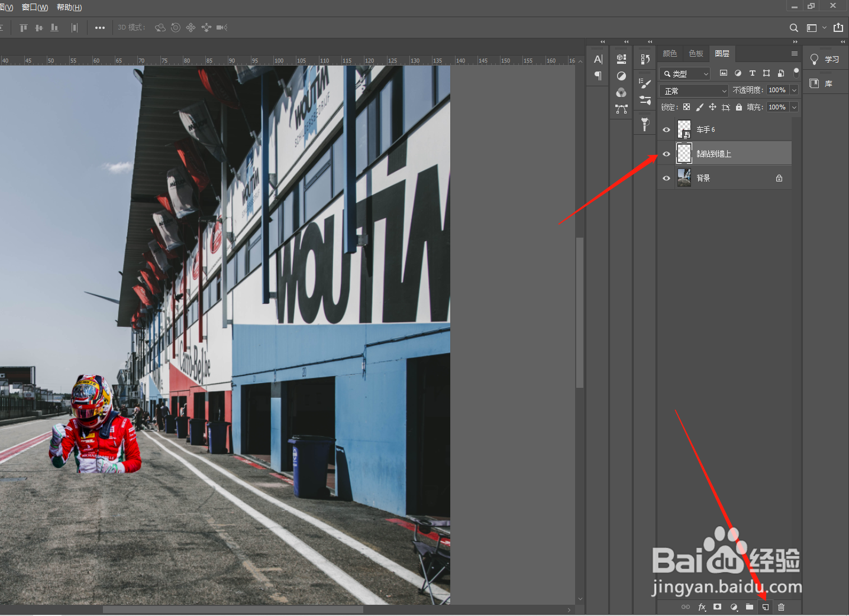The height and width of the screenshot is (616, 849).
Task: Open the 类型 layer filter dropdown
Action: [x=685, y=74]
